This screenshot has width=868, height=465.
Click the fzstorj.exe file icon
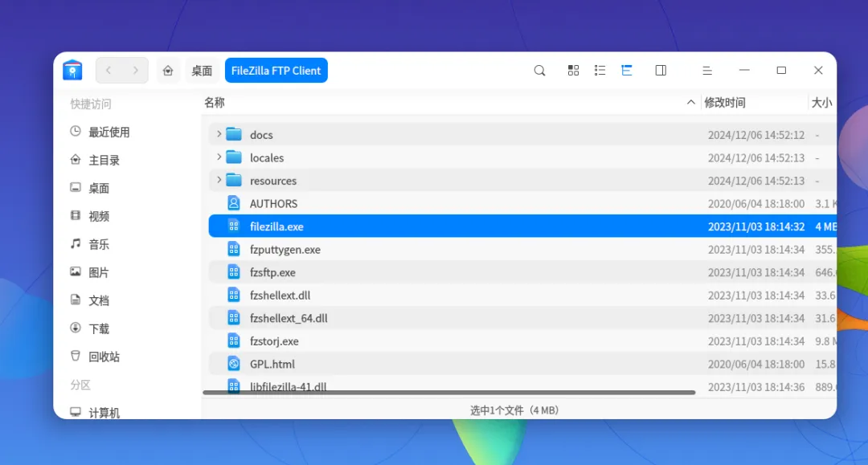(234, 341)
